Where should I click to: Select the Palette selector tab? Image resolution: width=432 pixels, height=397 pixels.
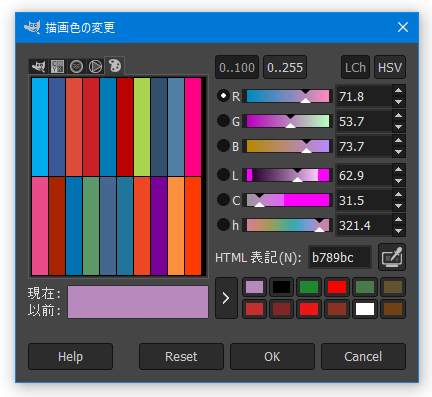pos(115,65)
